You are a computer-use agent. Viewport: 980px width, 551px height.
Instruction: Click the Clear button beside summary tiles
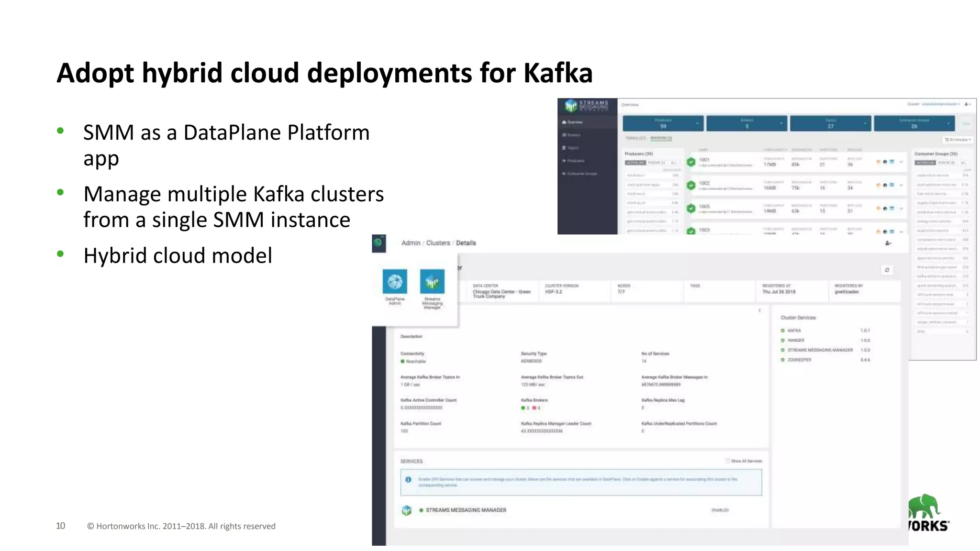(x=966, y=124)
